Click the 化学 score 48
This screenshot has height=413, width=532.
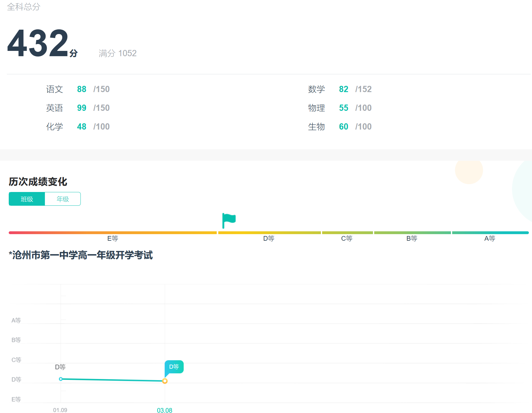click(82, 127)
